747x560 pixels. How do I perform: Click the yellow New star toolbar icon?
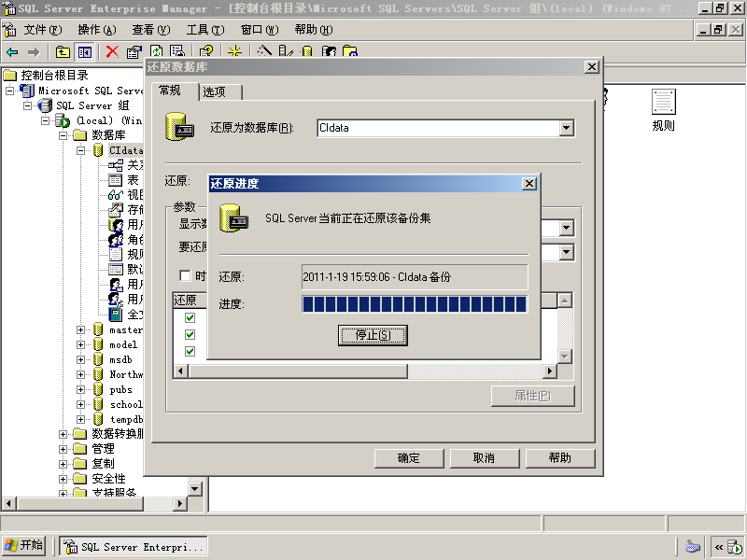click(x=235, y=50)
